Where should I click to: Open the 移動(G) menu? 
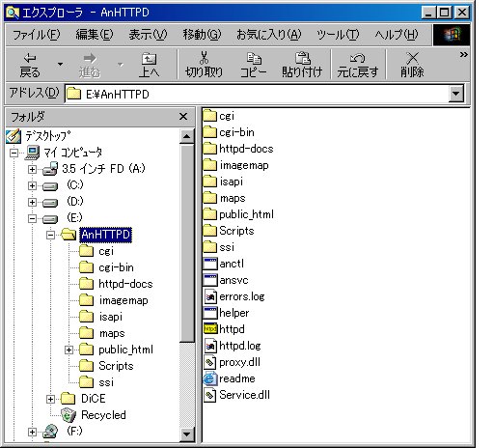(x=202, y=35)
